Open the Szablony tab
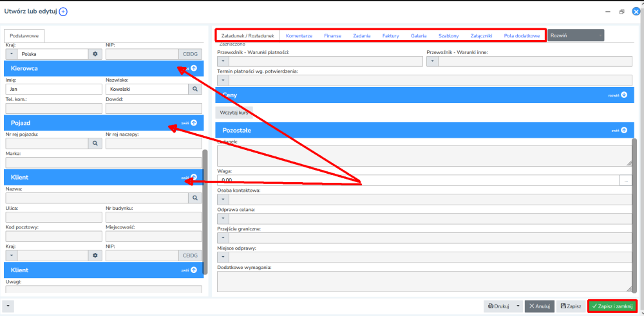644x316 pixels. 448,35
